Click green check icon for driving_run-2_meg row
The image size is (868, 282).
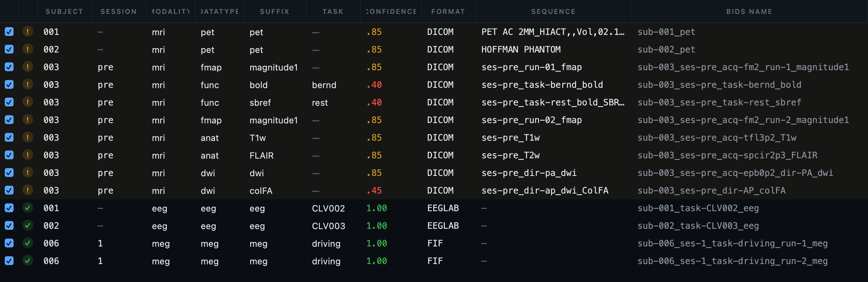point(27,261)
